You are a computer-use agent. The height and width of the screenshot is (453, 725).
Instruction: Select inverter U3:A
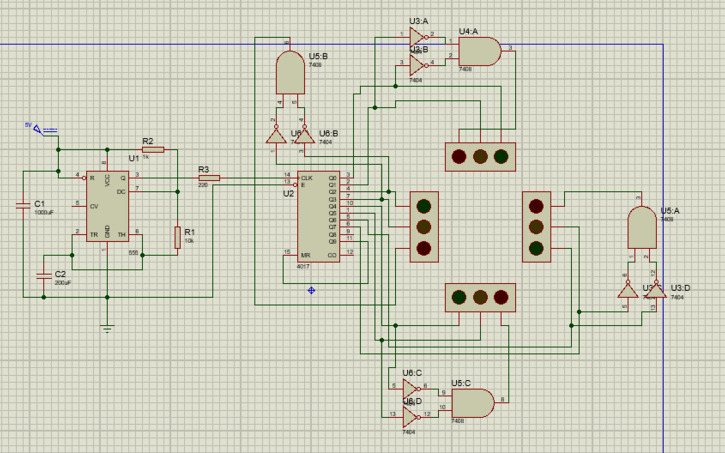(418, 37)
